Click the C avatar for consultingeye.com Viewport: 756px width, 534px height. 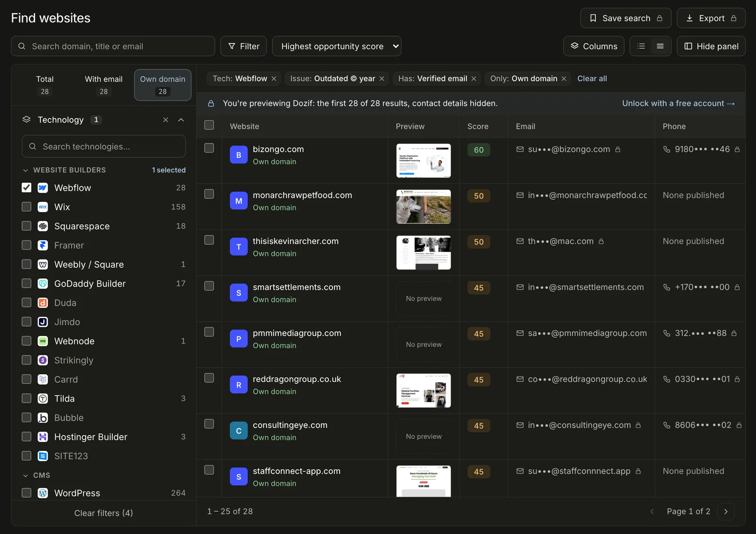click(239, 431)
